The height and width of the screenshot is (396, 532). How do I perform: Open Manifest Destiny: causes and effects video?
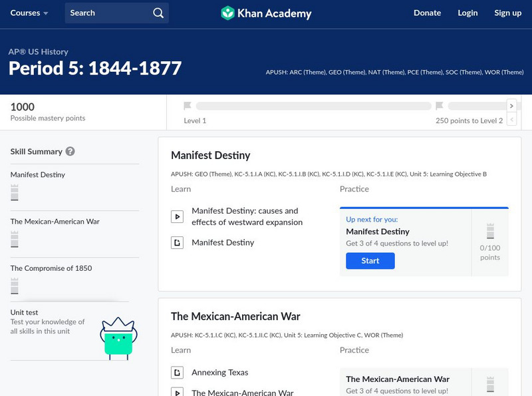pos(247,216)
